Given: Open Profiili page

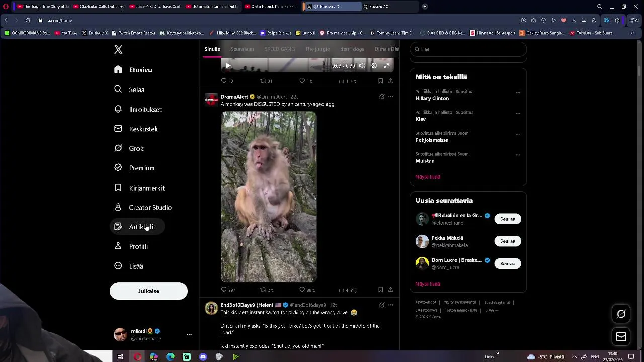Looking at the screenshot, I should click(x=132, y=246).
